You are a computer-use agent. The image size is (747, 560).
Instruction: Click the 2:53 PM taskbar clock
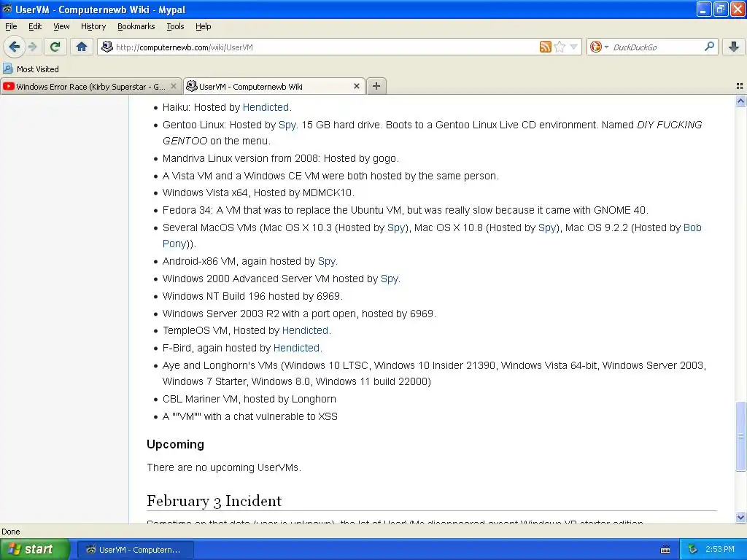pos(720,550)
